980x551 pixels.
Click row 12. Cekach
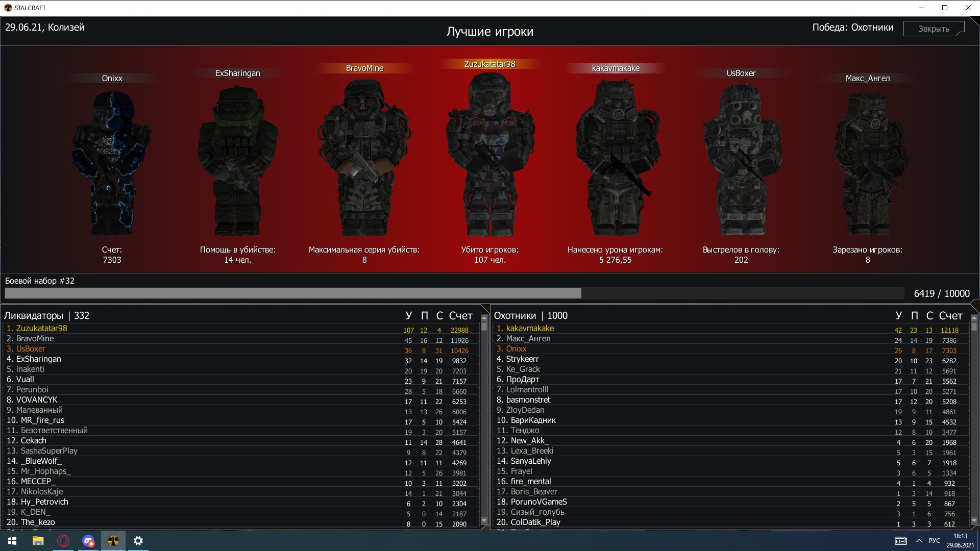241,441
